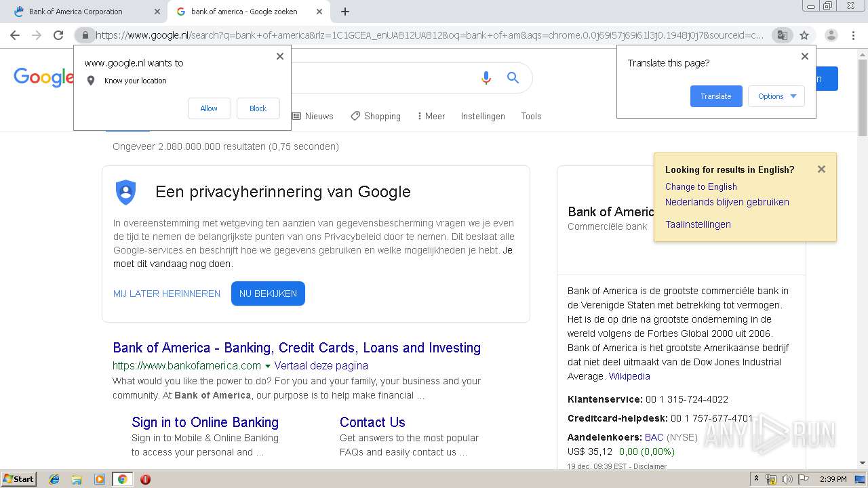Image resolution: width=868 pixels, height=488 pixels.
Task: Click the NU BEKIJKEN button
Action: point(268,293)
